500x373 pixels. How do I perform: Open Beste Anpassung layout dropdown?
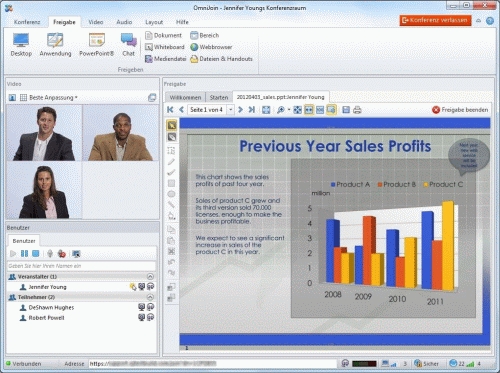[x=53, y=97]
